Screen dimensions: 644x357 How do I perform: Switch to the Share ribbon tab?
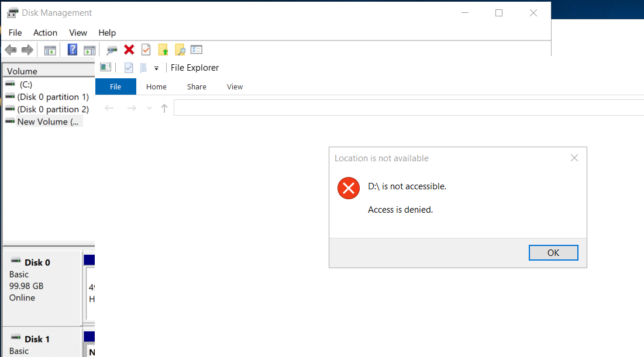coord(197,86)
